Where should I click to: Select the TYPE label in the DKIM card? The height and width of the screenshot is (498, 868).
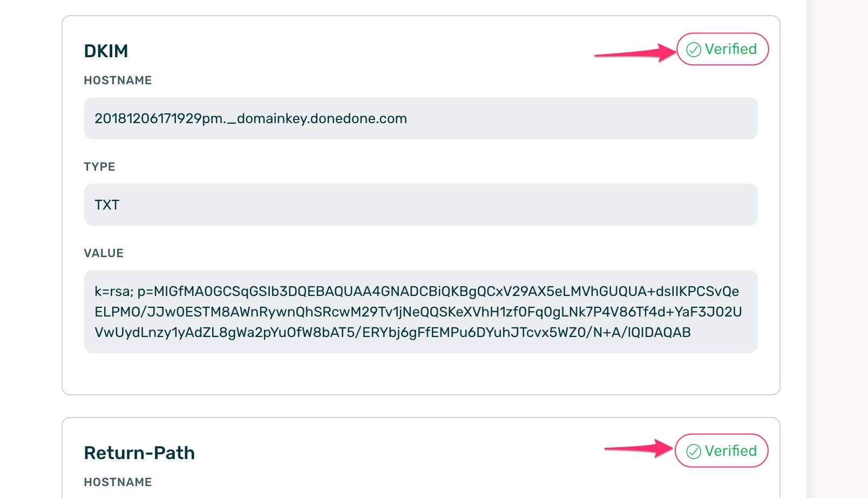pos(99,167)
